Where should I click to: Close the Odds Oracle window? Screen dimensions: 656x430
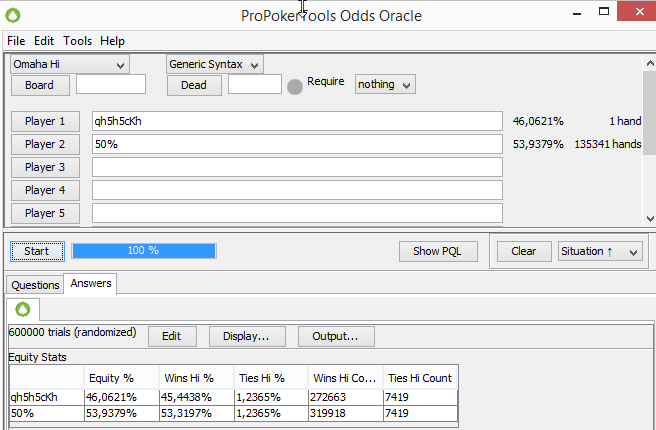[x=638, y=12]
